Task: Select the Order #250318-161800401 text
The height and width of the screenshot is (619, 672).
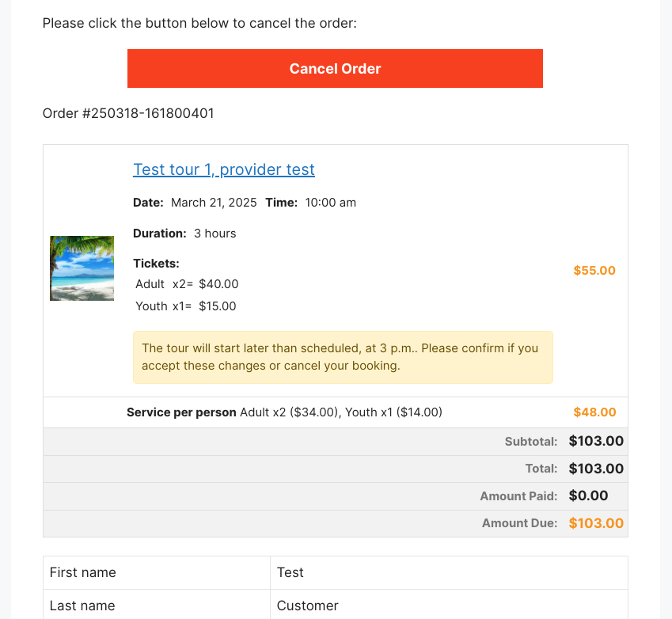Action: tap(128, 113)
